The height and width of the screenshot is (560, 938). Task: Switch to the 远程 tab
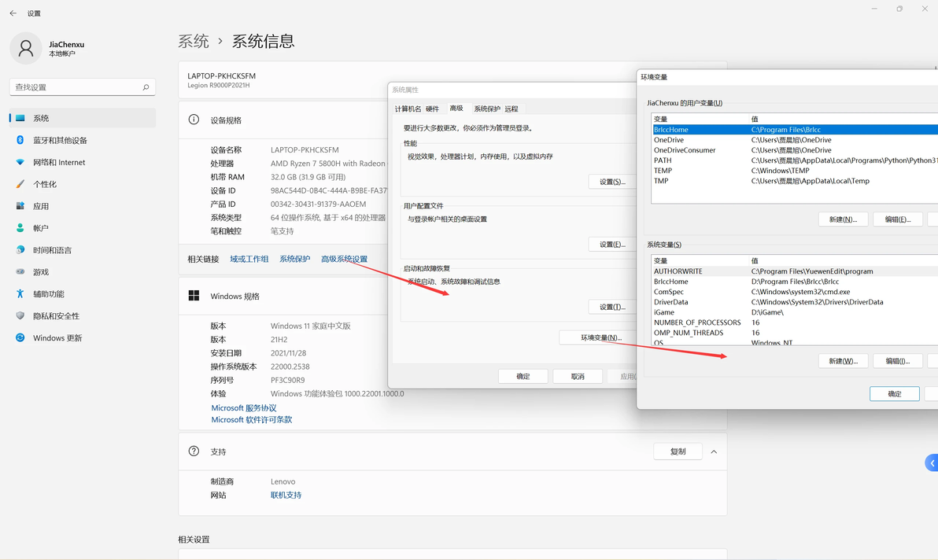(511, 109)
